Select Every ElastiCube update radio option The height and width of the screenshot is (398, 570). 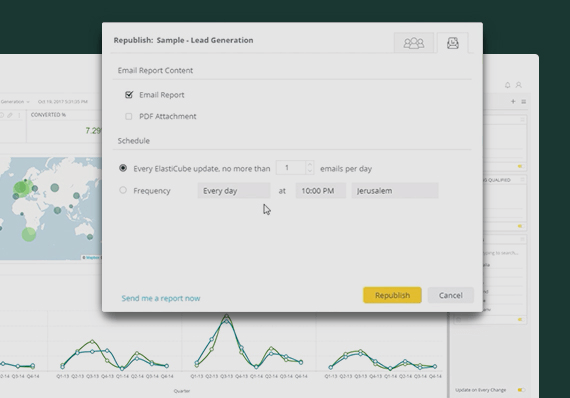pyautogui.click(x=123, y=168)
